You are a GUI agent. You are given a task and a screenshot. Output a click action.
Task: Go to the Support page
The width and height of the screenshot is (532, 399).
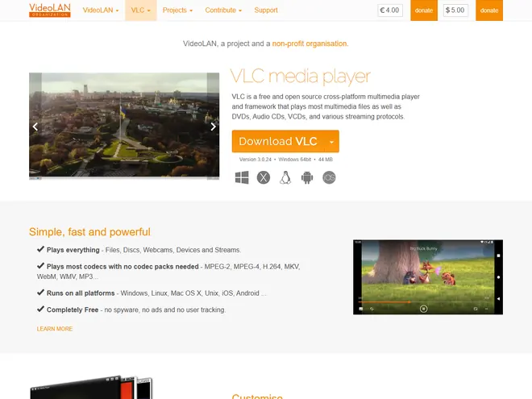(x=266, y=10)
